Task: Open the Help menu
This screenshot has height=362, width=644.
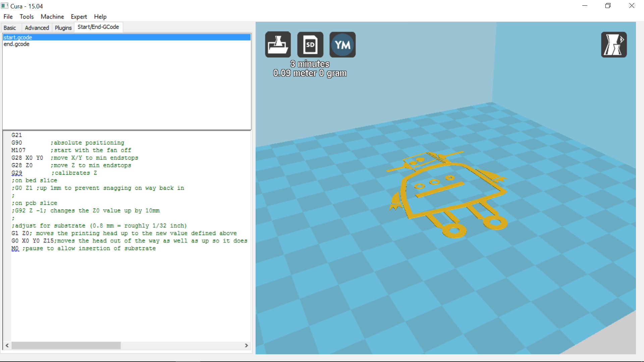Action: point(100,16)
